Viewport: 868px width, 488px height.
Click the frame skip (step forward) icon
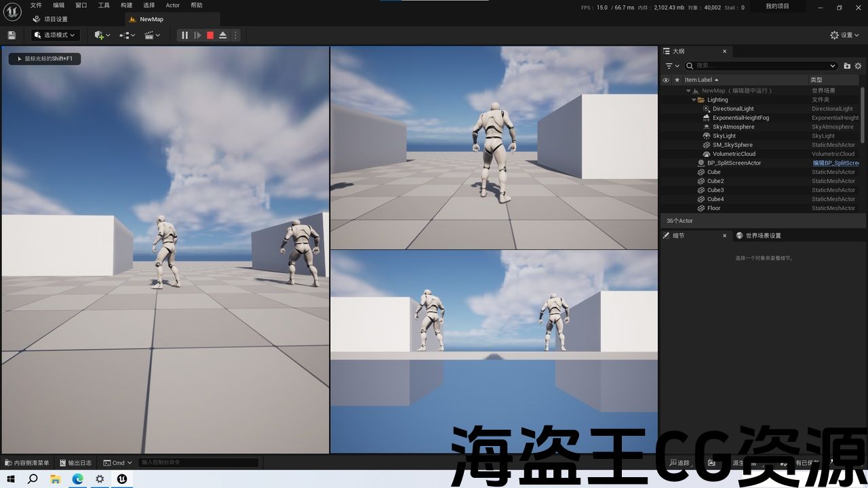[x=197, y=35]
